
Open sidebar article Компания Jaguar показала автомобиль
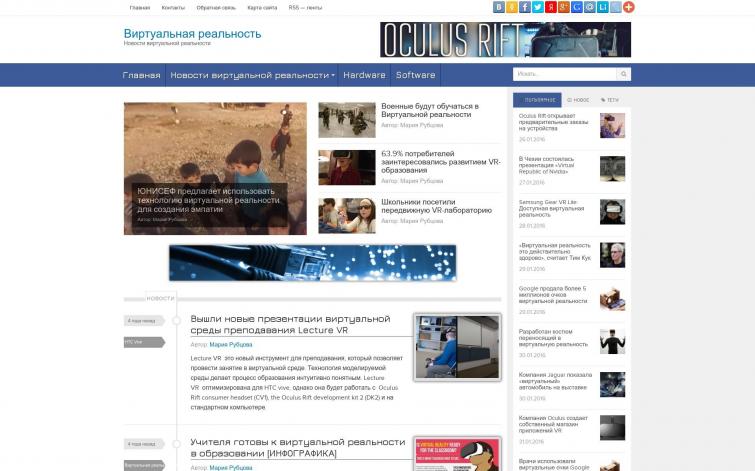pos(555,381)
